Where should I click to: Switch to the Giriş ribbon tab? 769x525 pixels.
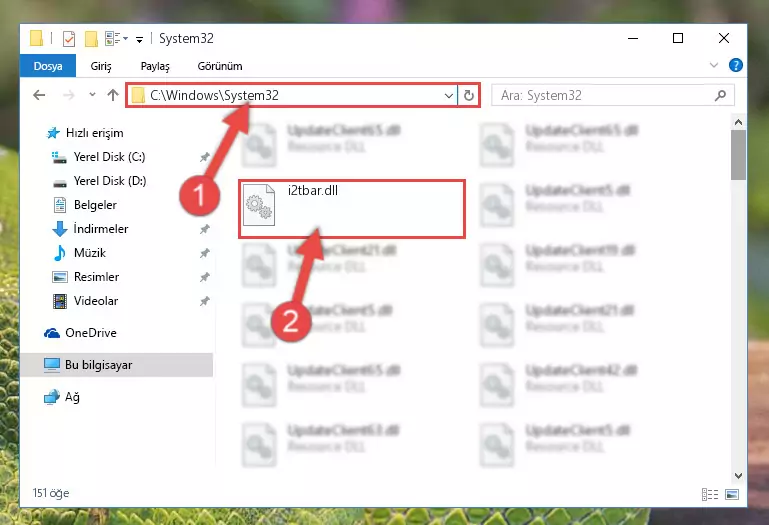point(101,66)
